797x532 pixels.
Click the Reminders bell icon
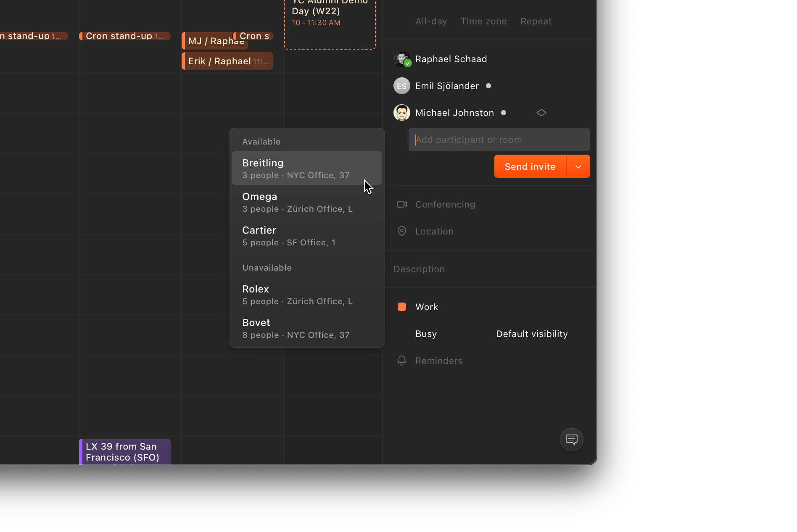click(402, 361)
